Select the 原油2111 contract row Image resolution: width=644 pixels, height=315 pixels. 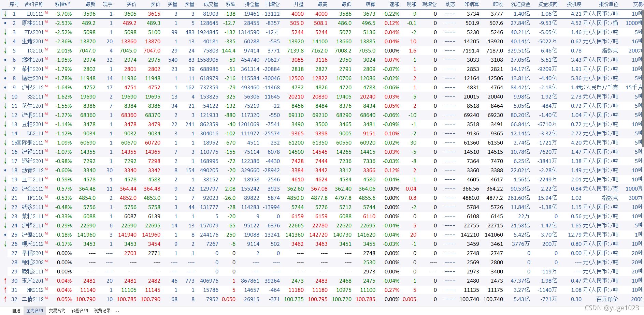point(322,23)
